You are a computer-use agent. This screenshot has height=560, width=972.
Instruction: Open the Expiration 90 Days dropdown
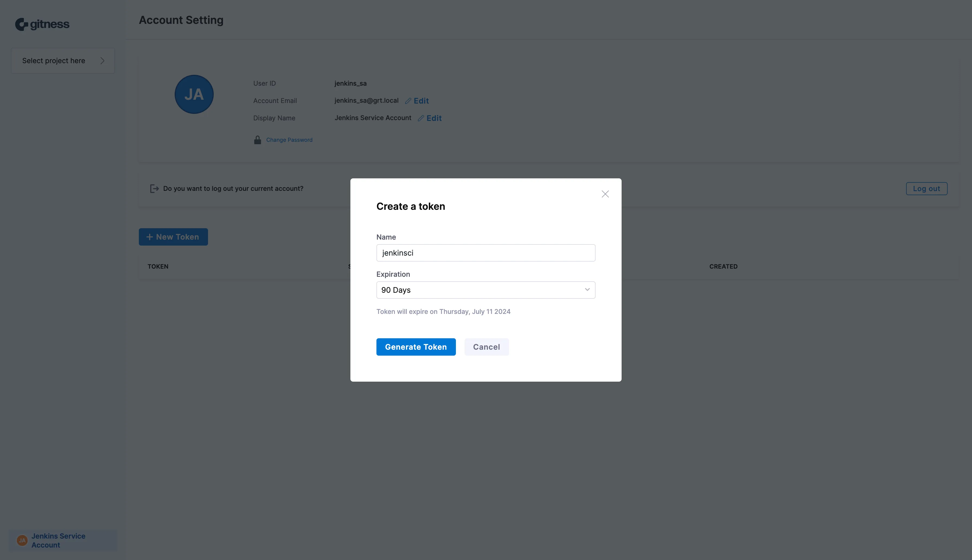point(486,290)
